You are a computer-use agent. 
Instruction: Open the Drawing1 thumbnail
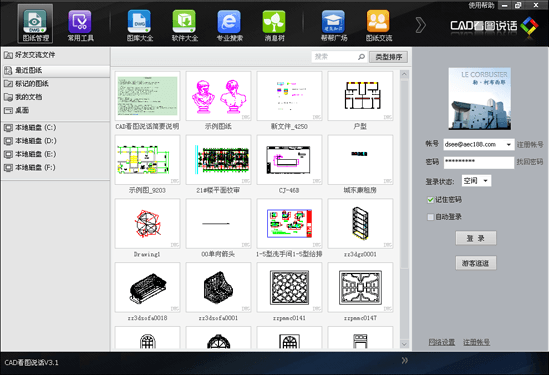[147, 223]
